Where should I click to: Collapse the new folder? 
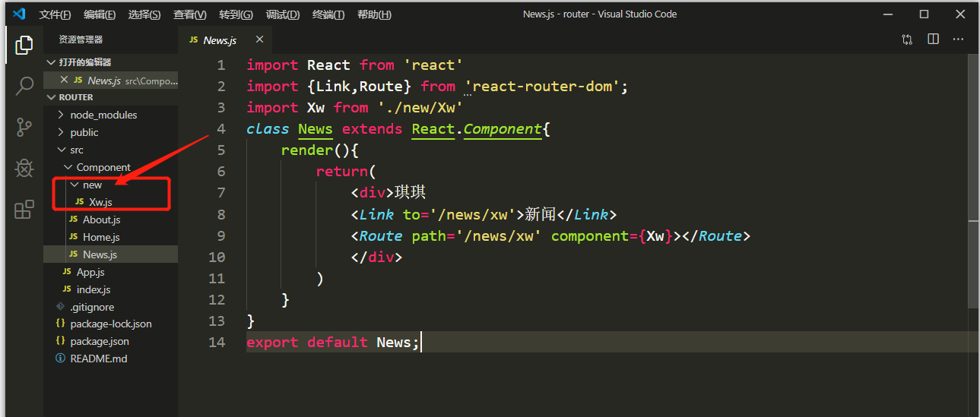click(111, 185)
